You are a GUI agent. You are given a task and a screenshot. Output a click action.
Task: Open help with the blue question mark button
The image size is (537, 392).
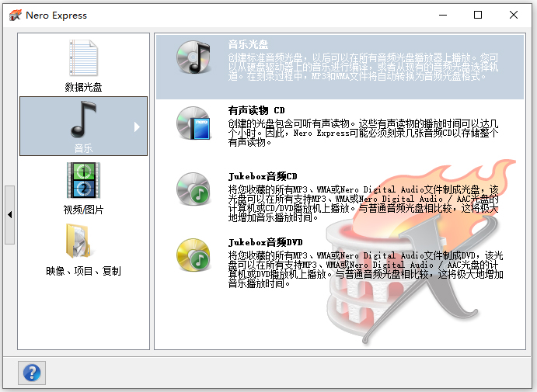32,373
